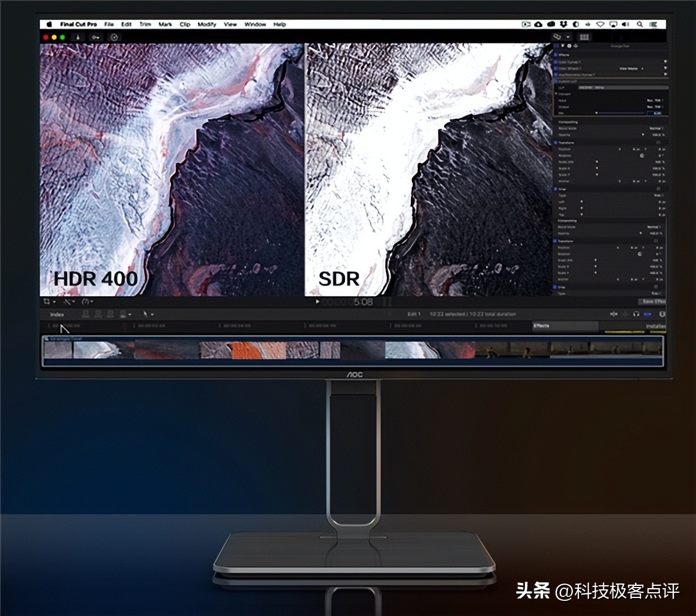Click the retime pop-up icon beside the crop tool
This screenshot has height=616, width=696.
tap(85, 302)
